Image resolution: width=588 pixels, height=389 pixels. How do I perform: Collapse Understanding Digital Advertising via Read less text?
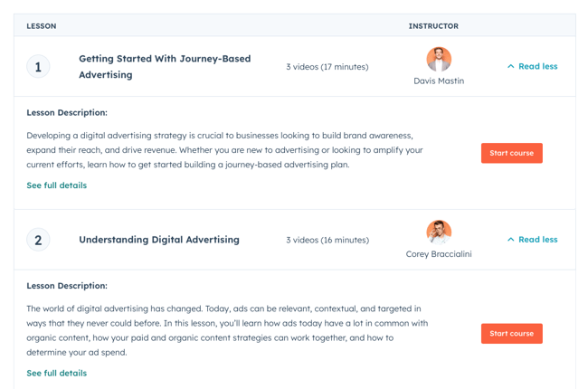tap(537, 240)
